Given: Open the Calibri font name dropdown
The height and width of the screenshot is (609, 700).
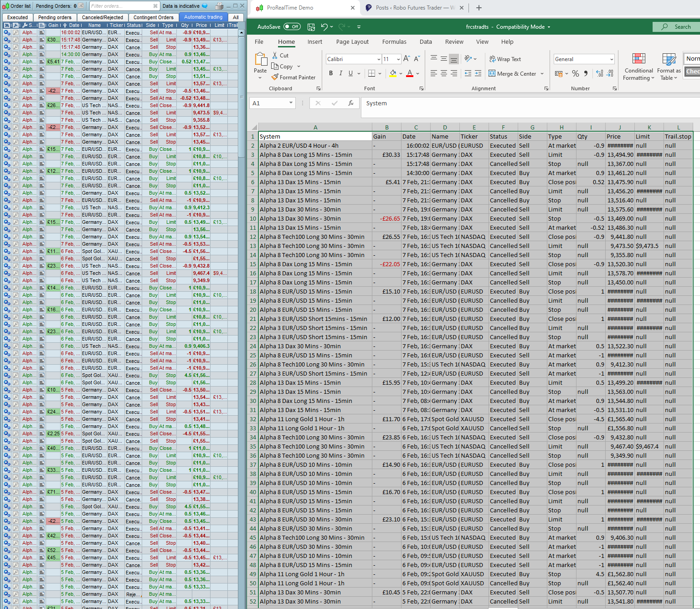Looking at the screenshot, I should pos(379,59).
